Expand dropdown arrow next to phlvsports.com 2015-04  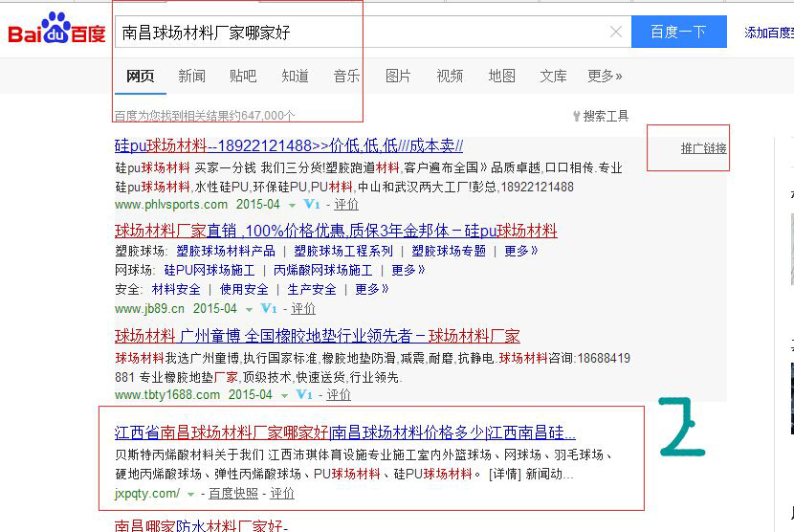click(x=292, y=205)
